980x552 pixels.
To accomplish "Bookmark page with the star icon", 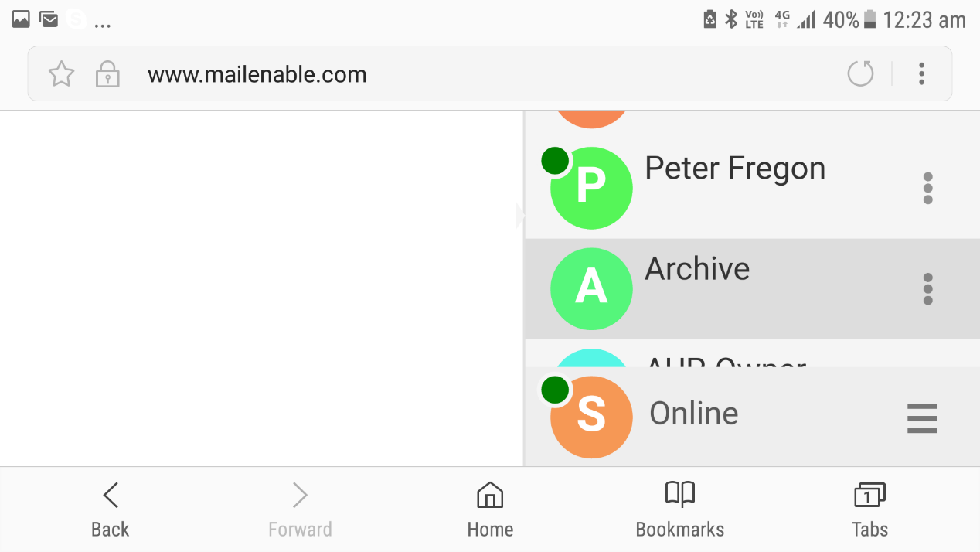I will pos(61,74).
